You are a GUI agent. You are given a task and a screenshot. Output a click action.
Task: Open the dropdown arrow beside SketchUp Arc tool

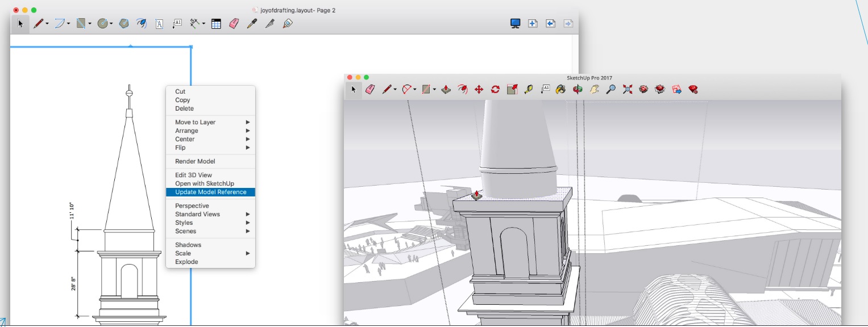click(x=416, y=90)
